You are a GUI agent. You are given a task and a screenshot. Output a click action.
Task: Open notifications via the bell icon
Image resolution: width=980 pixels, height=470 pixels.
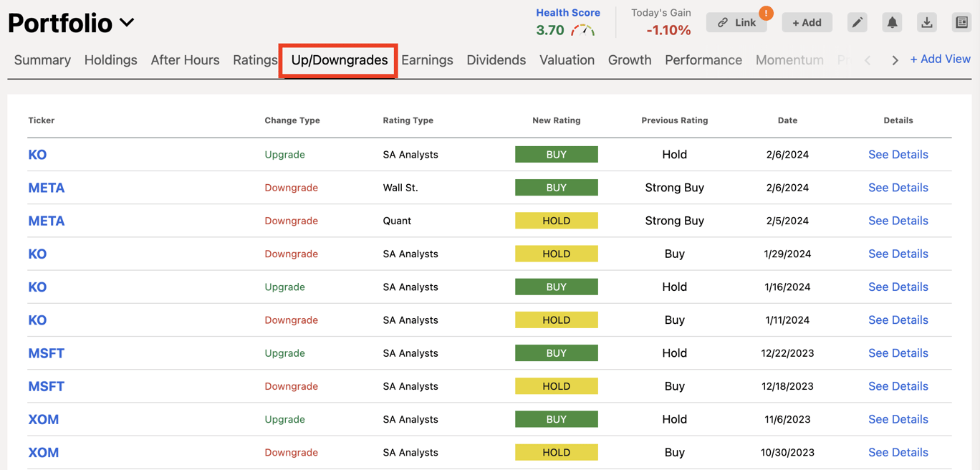pos(892,22)
